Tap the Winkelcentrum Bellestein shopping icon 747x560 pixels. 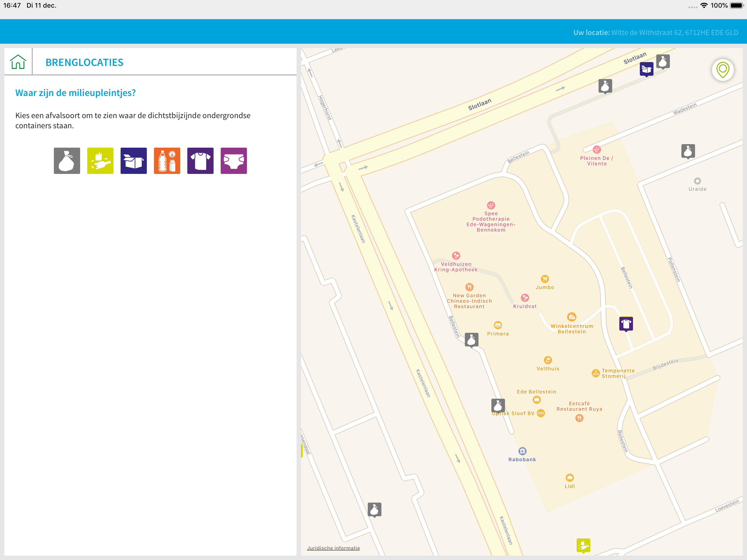point(572,317)
